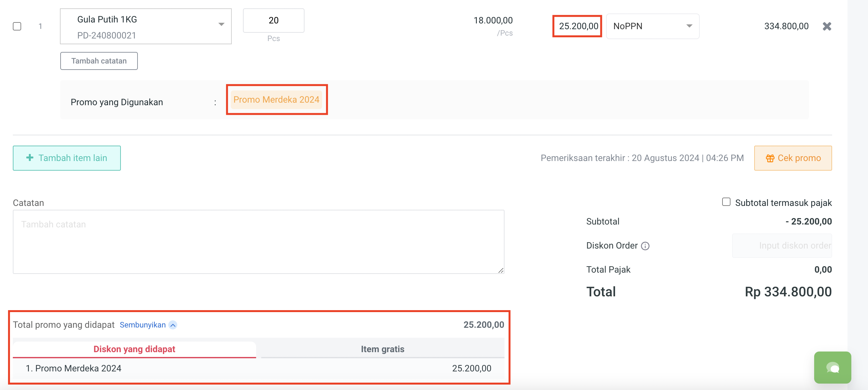Click the gift icon on Cek promo

click(770, 158)
